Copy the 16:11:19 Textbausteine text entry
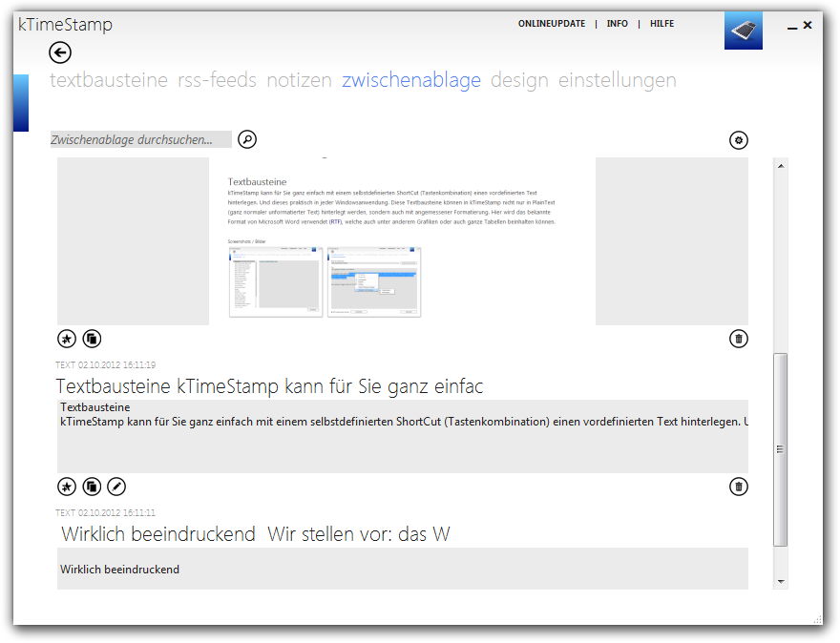This screenshot has width=840, height=643. pyautogui.click(x=93, y=487)
